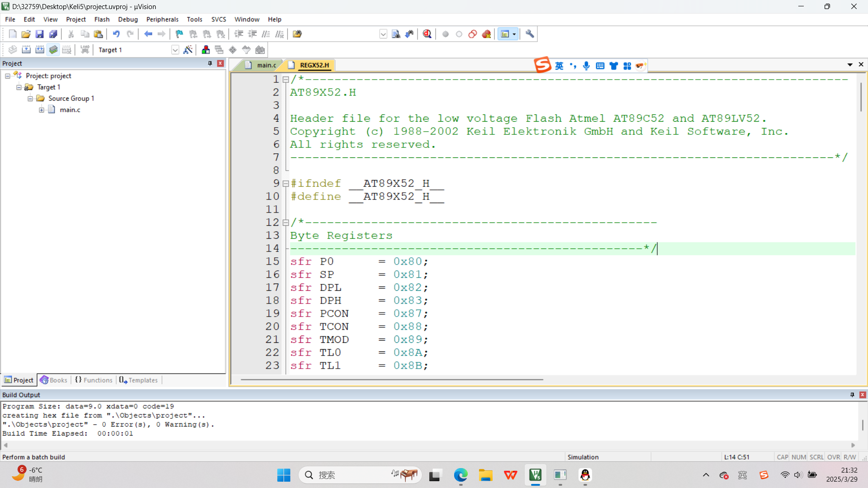This screenshot has height=488, width=868.
Task: Open the Target 1 selection dropdown
Action: 175,50
